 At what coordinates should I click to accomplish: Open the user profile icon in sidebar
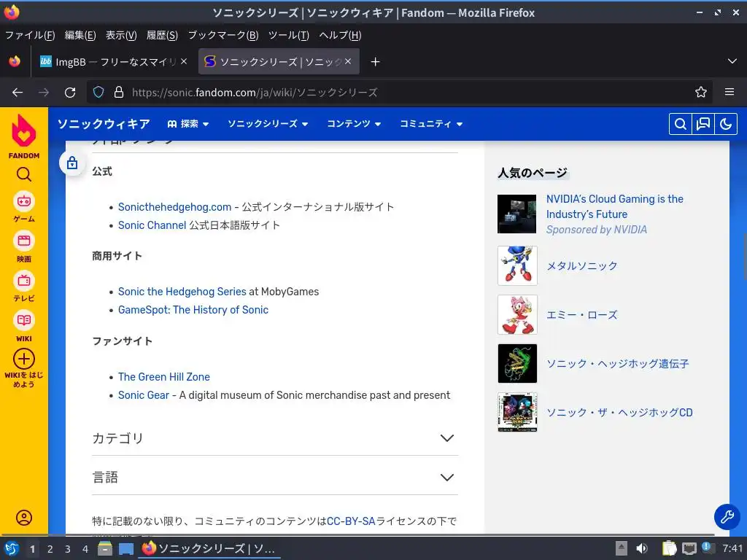click(24, 518)
